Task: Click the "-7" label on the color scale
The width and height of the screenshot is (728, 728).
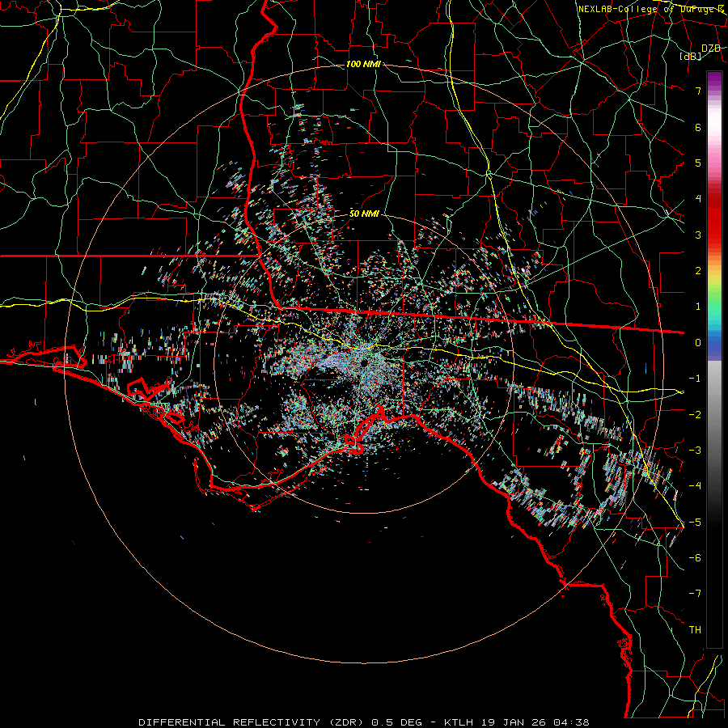Action: 695,594
